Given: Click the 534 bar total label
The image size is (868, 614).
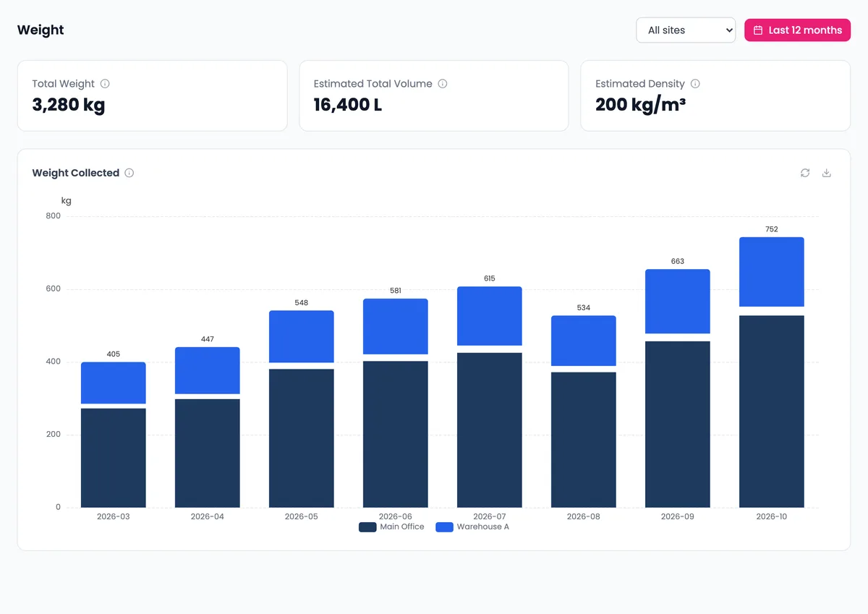Looking at the screenshot, I should pos(584,307).
